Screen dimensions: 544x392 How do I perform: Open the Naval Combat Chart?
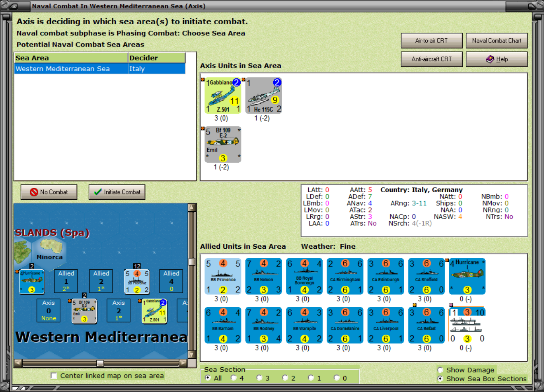coord(497,41)
